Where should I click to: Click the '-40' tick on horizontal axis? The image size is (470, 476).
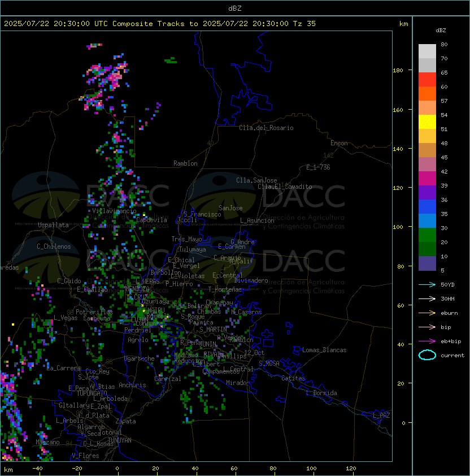(37, 469)
